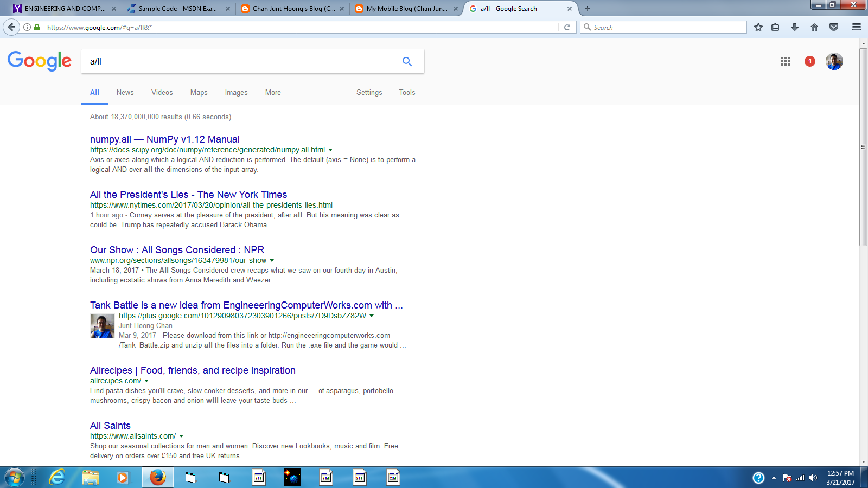868x488 pixels.
Task: Switch to the ENGINEERING AND COMP... tab
Action: click(65, 9)
